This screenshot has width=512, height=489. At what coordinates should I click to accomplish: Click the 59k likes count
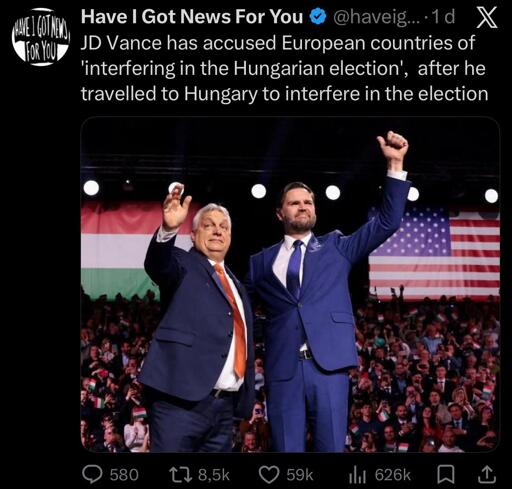pos(300,475)
